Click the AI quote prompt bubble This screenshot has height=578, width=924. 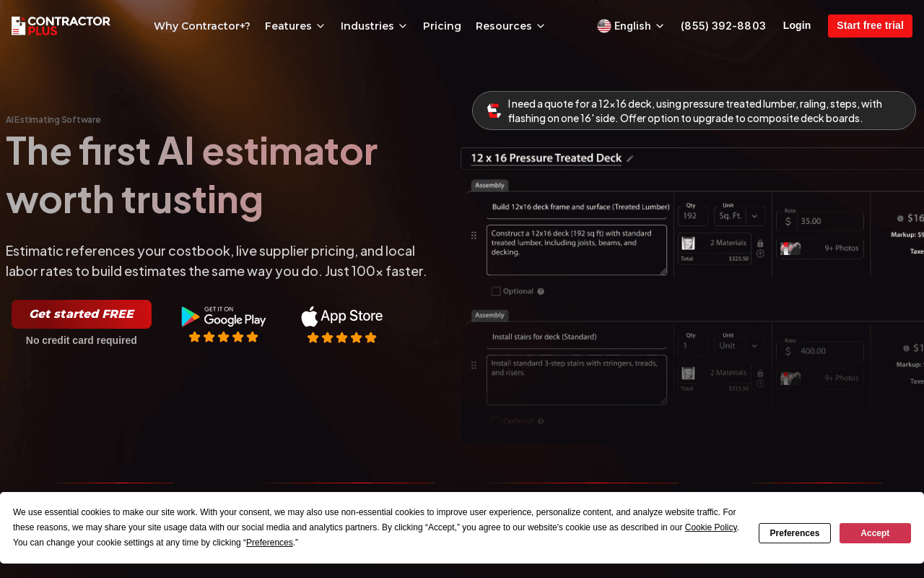[694, 111]
